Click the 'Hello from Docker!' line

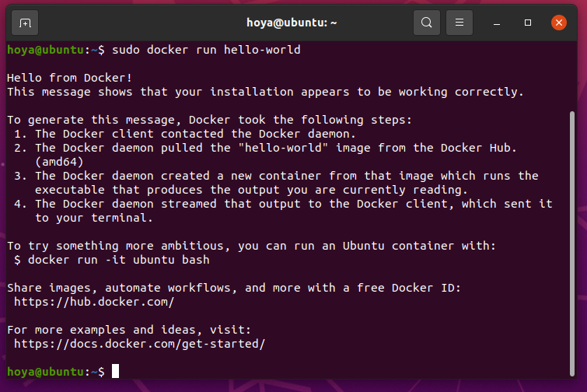69,78
